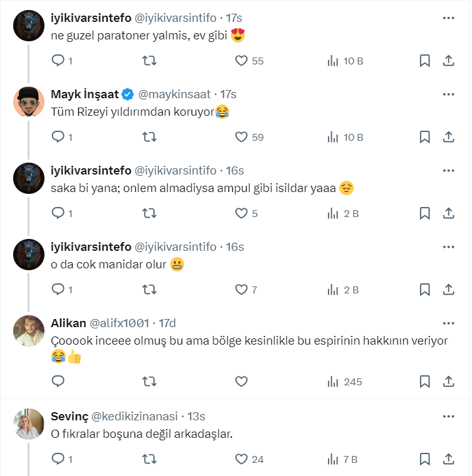
Task: Bookmark the 'ne guzel paratoner' tweet
Action: click(x=424, y=61)
